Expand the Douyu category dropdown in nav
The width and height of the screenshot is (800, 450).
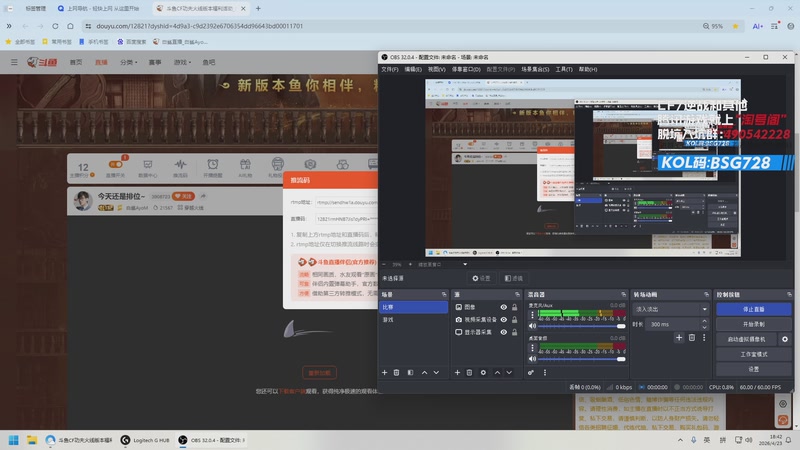pyautogui.click(x=129, y=62)
